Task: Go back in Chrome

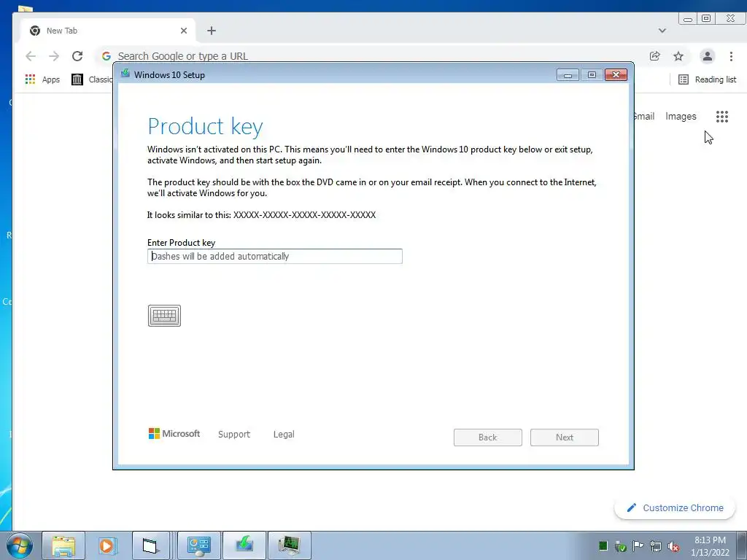Action: [x=31, y=56]
